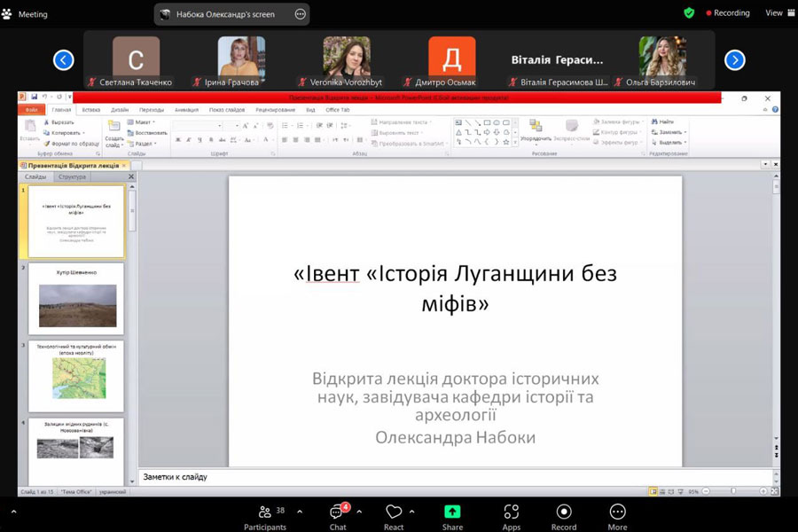Select the Хутір Шевченко slide thumbnail
This screenshot has width=798, height=532.
(x=77, y=300)
